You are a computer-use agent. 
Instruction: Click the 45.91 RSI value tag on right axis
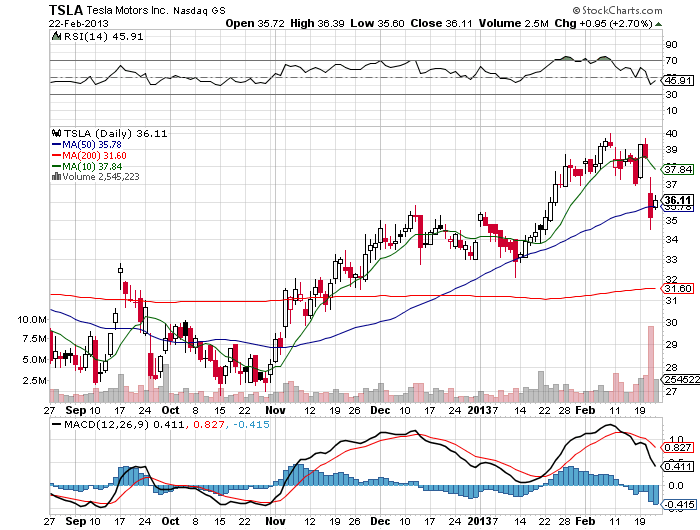678,81
